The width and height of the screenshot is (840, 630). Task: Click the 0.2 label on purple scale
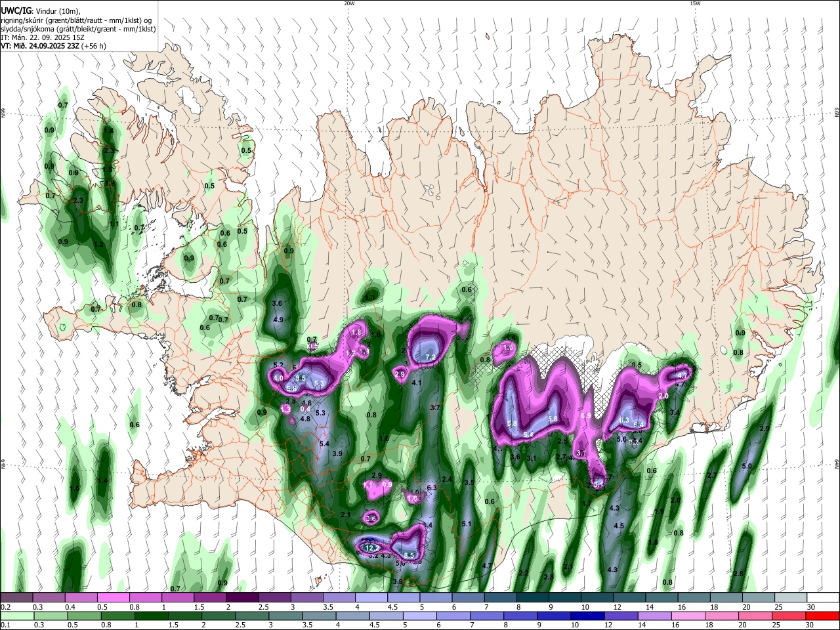(x=5, y=607)
